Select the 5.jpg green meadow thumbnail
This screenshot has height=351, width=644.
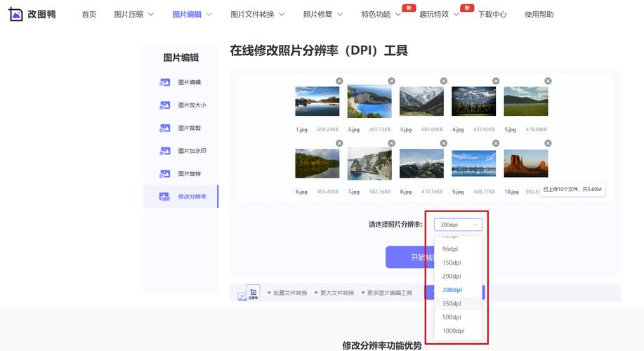coord(526,101)
